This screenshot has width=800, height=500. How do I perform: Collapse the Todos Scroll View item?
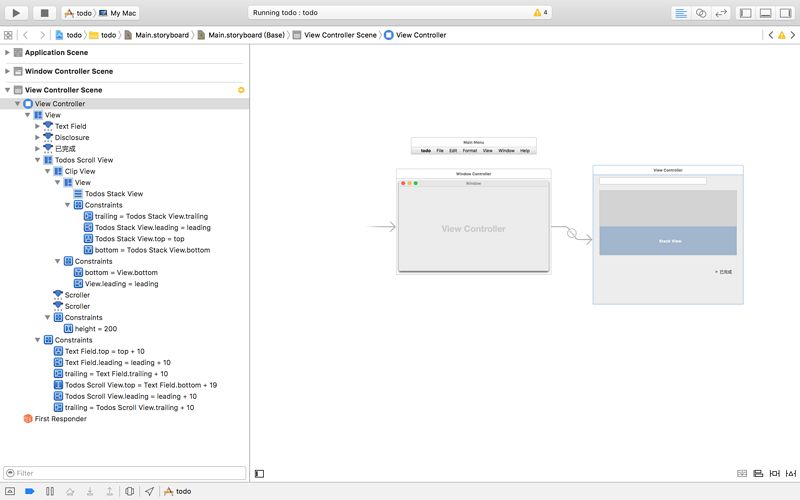tap(37, 160)
